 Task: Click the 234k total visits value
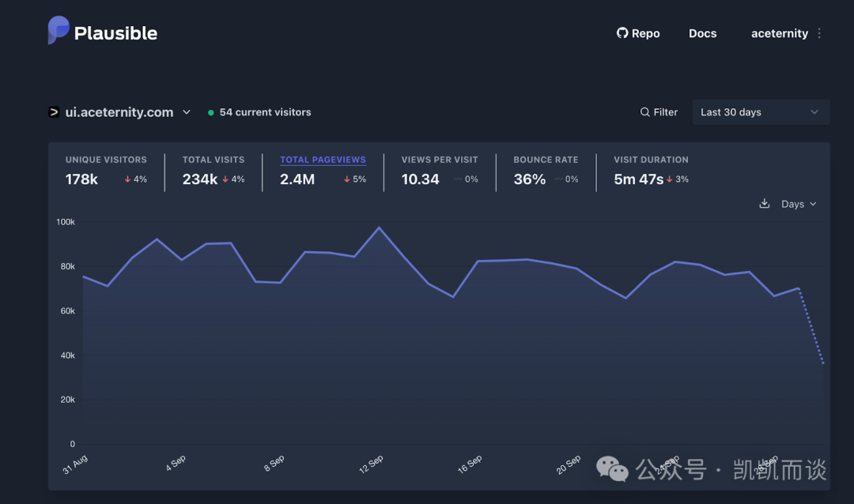tap(200, 179)
